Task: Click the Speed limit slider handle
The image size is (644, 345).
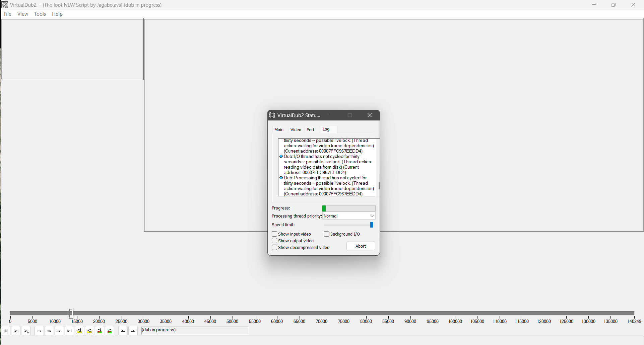Action: (372, 225)
